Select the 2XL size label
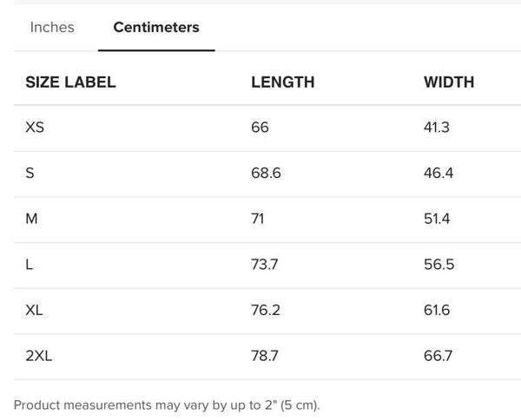Screen dimensions: 521x420 pyautogui.click(x=39, y=355)
